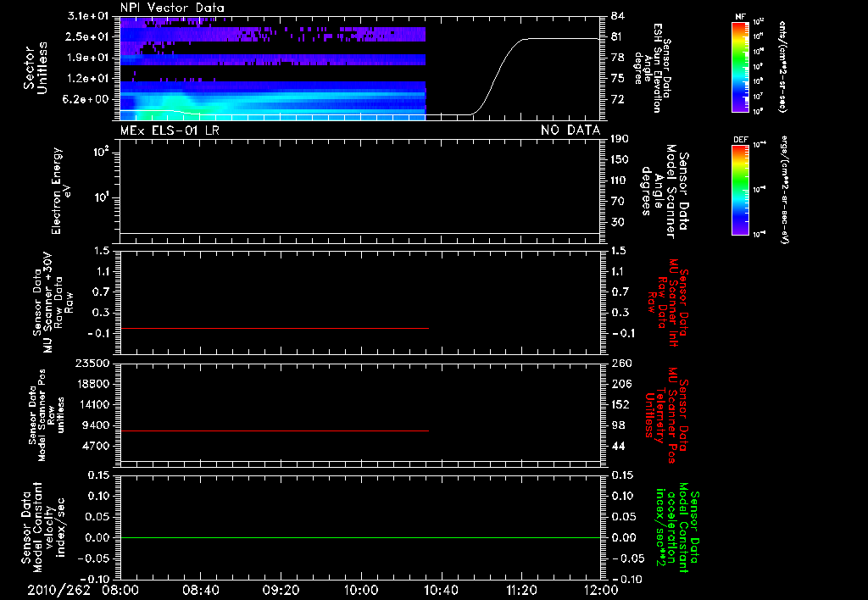Viewport: 868px width, 600px height.
Task: Click the DEF energy flux color bar
Action: click(740, 190)
